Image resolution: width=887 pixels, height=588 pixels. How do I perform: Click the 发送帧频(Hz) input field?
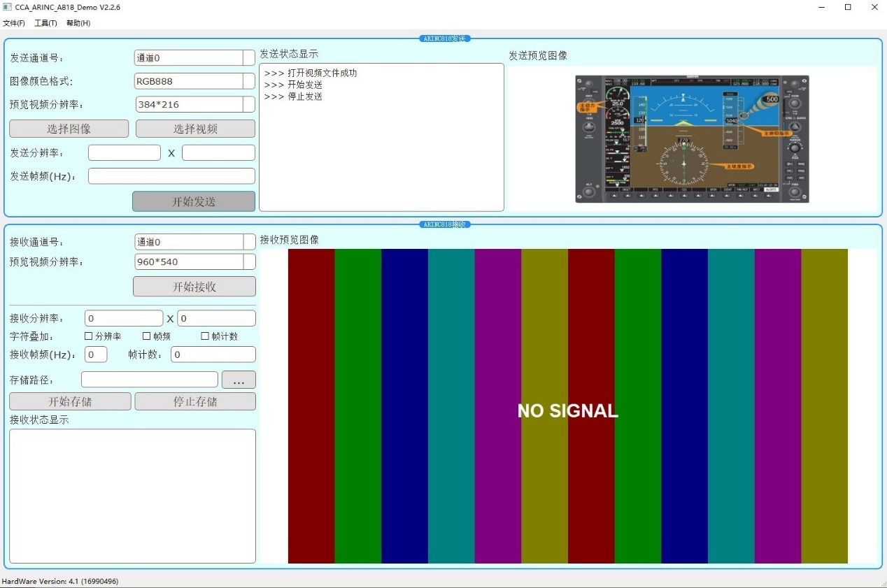click(x=171, y=176)
